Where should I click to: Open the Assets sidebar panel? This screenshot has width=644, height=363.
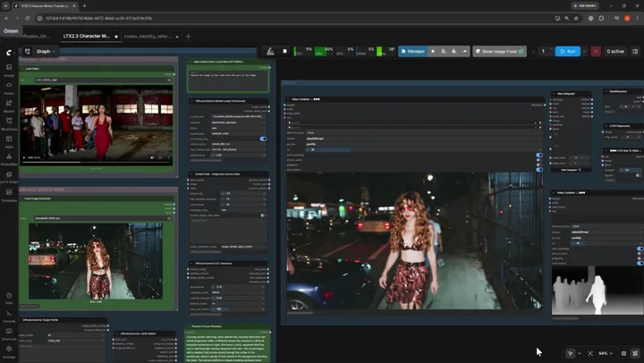pyautogui.click(x=9, y=70)
